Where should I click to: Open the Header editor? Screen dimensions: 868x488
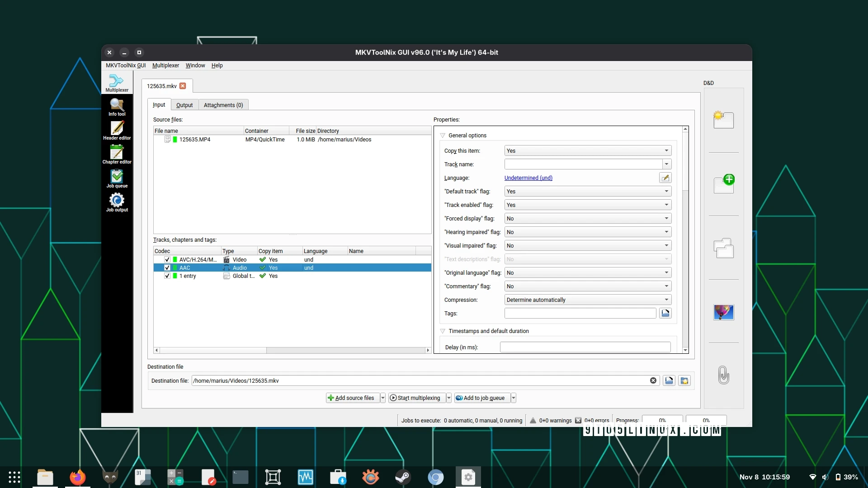point(117,131)
